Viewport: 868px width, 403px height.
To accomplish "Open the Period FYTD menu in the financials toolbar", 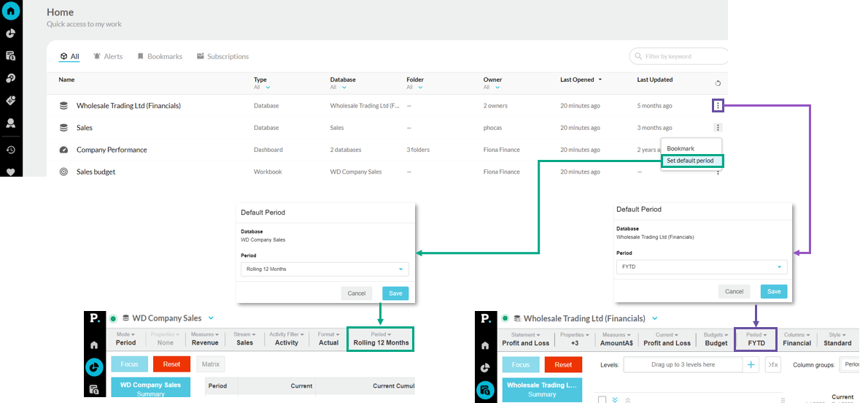I will pos(756,339).
